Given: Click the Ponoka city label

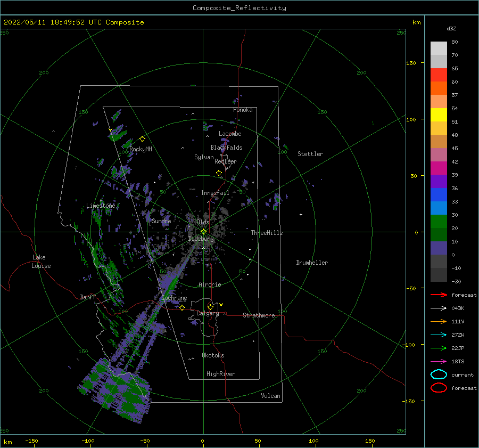Looking at the screenshot, I should click(x=243, y=110).
